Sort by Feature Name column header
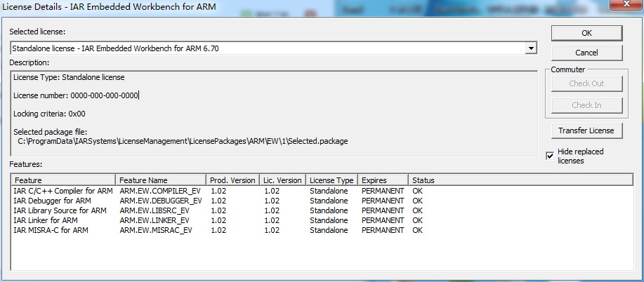 tap(161, 180)
